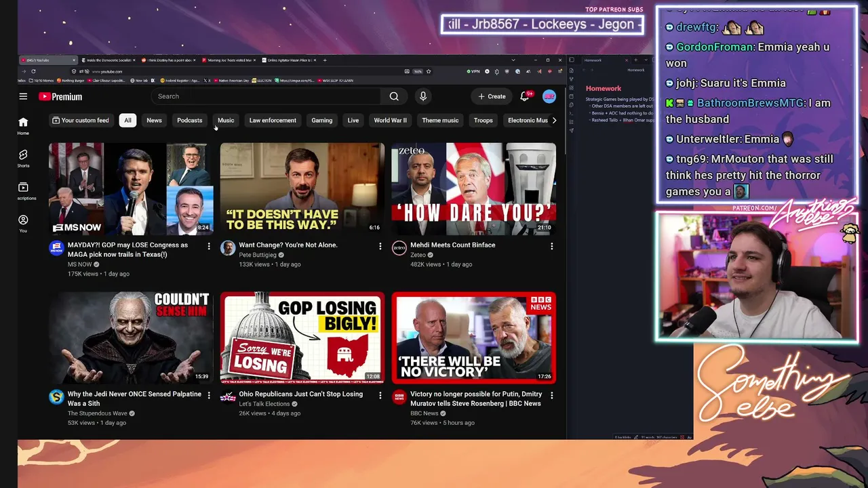
Task: Bookmark this page with the star icon
Action: 429,71
